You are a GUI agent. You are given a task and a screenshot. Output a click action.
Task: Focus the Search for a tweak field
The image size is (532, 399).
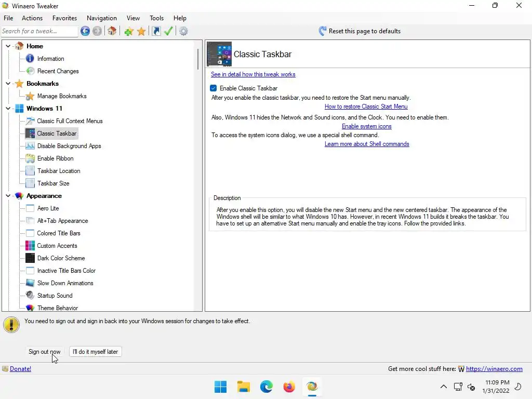point(39,31)
